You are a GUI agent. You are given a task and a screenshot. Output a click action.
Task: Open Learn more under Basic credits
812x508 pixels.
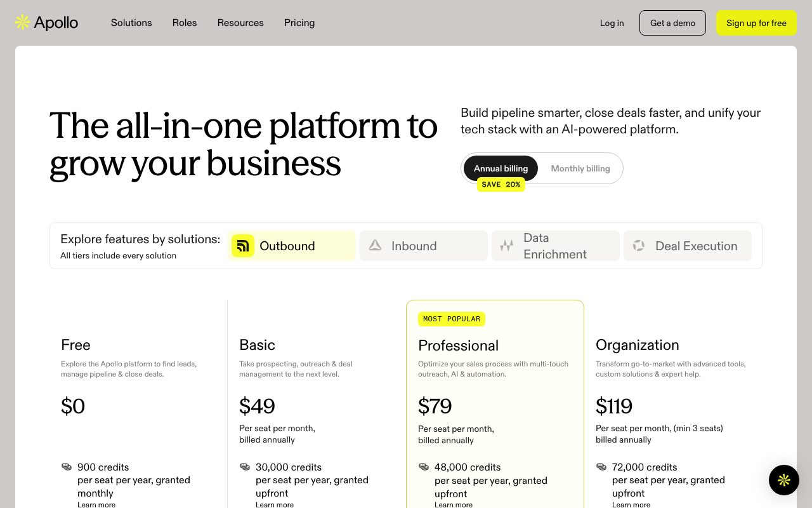[x=275, y=505]
